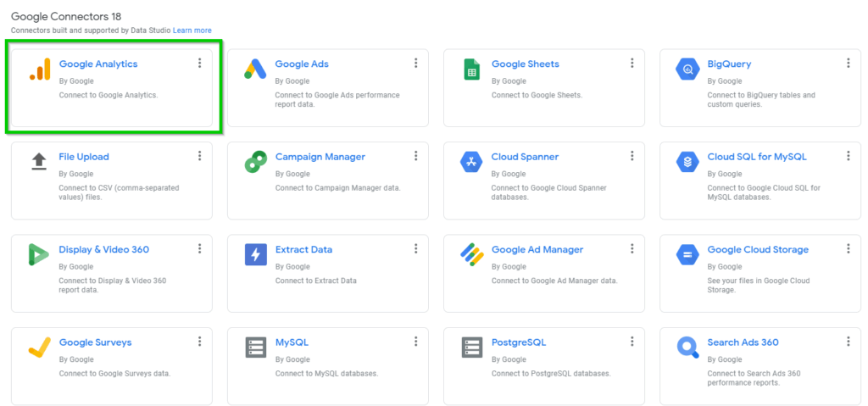The width and height of the screenshot is (868, 406).
Task: Click the Google Analytics bar chart icon
Action: [x=40, y=70]
